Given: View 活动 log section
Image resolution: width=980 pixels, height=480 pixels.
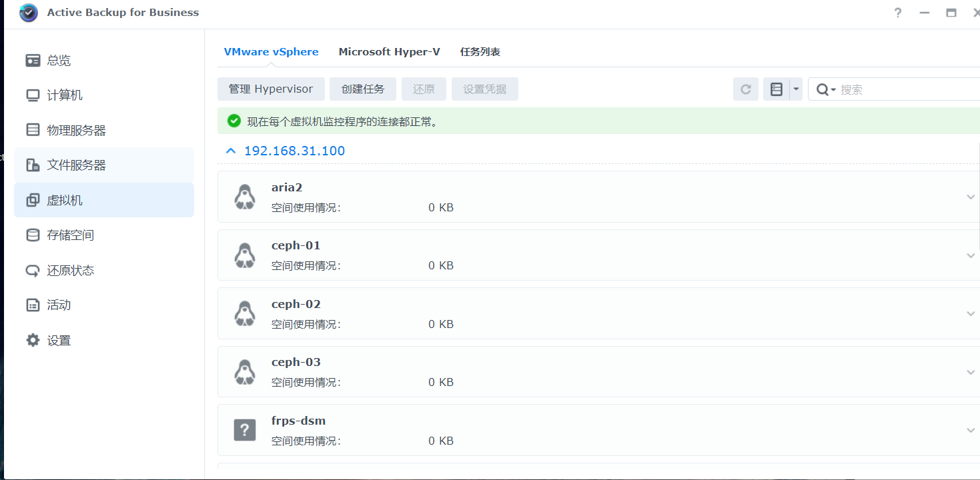Looking at the screenshot, I should (104, 305).
